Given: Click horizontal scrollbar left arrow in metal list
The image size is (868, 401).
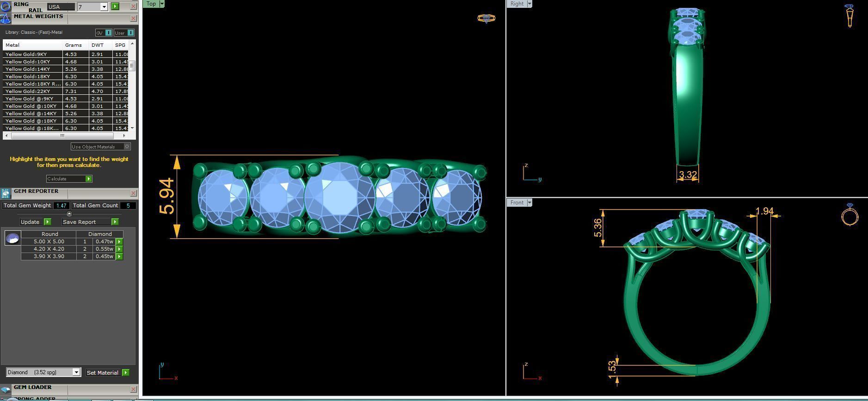Looking at the screenshot, I should click(6, 136).
